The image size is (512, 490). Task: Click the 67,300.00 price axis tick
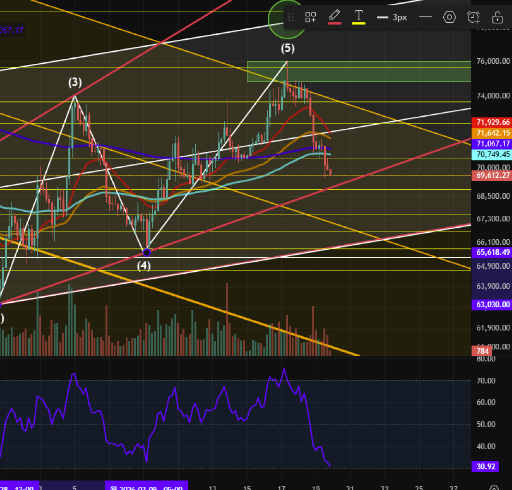point(493,219)
